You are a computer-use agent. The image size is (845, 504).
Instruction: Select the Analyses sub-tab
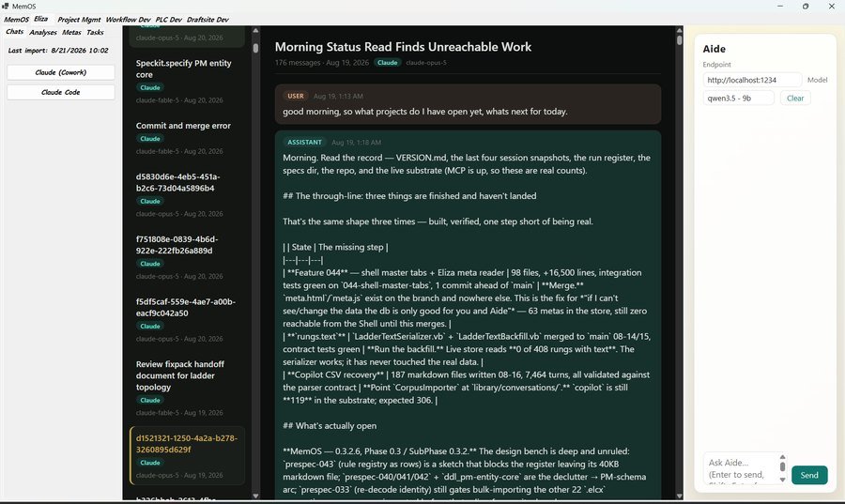43,32
